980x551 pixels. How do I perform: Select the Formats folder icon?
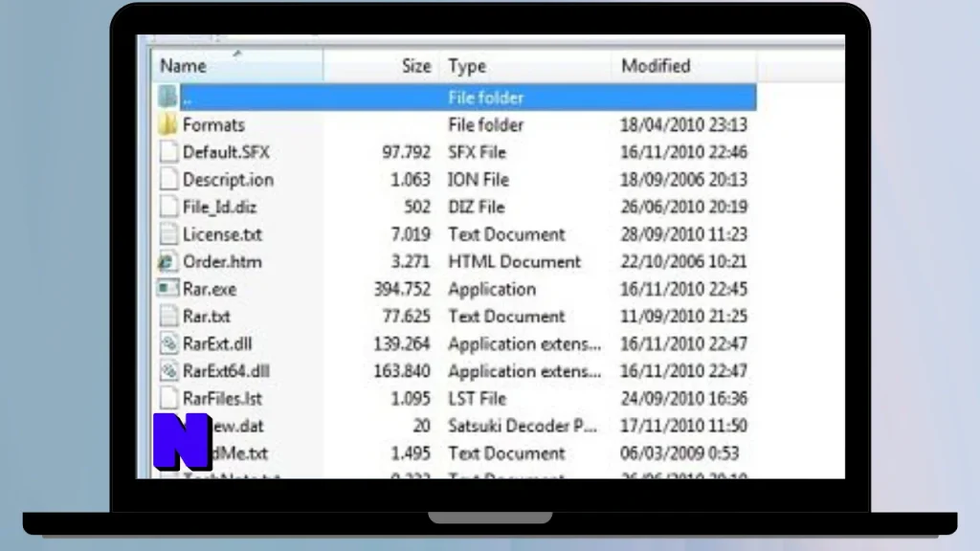tap(167, 124)
